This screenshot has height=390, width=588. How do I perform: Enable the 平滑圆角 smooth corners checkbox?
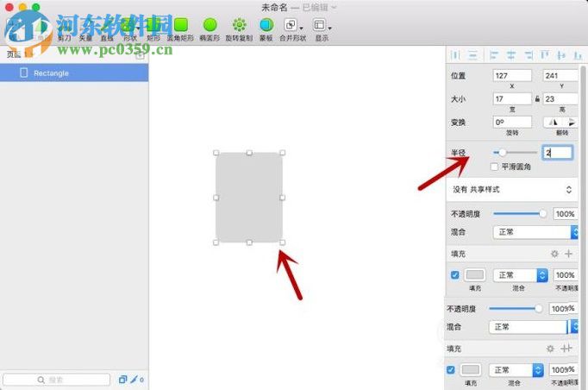point(495,167)
